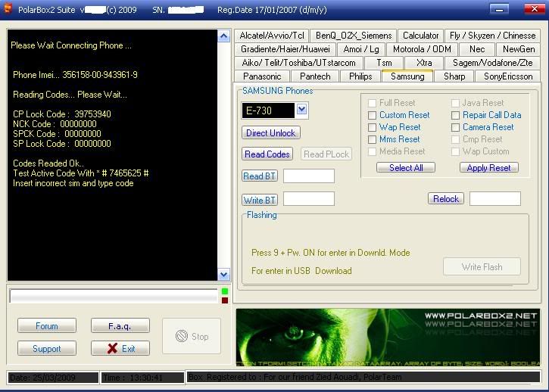The width and height of the screenshot is (549, 392).
Task: Switch to the Xtra tab
Action: (424, 63)
